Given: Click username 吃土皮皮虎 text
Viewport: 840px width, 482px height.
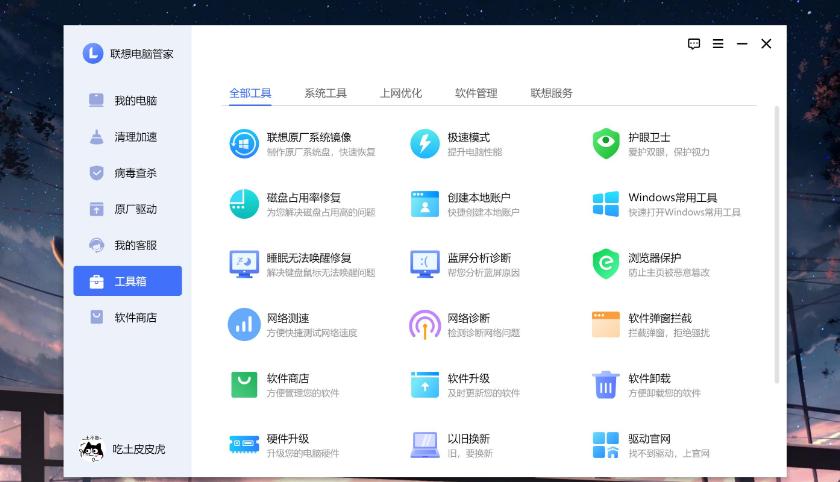Looking at the screenshot, I should pyautogui.click(x=139, y=449).
